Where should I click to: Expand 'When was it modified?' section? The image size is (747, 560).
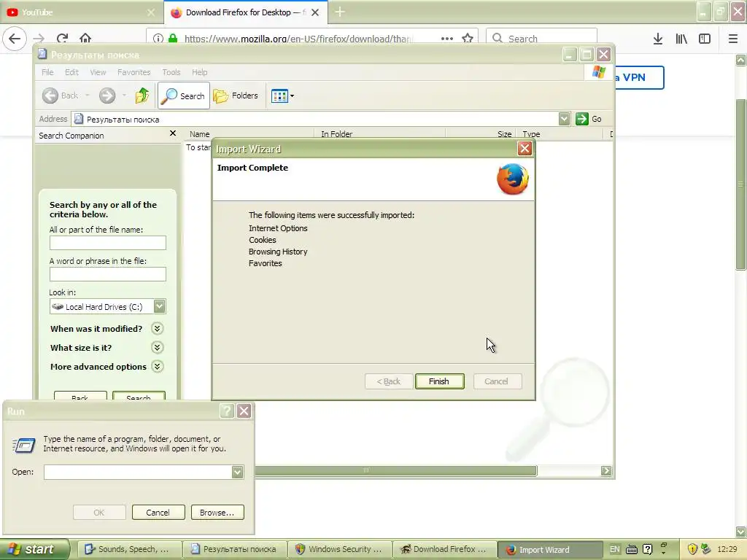pyautogui.click(x=158, y=329)
